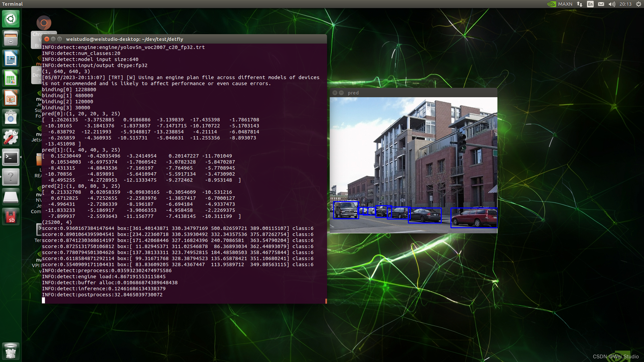This screenshot has height=362, width=644.
Task: Open the network connections indicator menu
Action: point(580,4)
